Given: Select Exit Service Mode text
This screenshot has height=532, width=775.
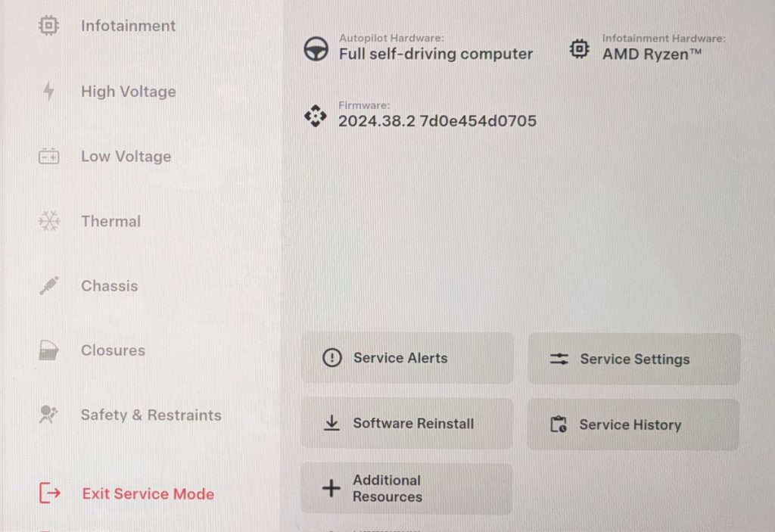Looking at the screenshot, I should pos(148,493).
